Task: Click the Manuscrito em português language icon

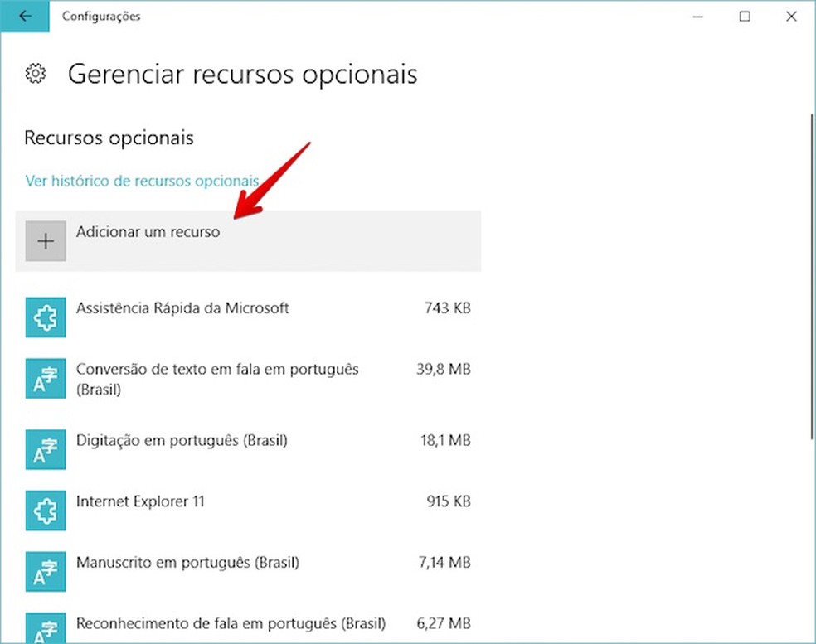Action: [46, 572]
